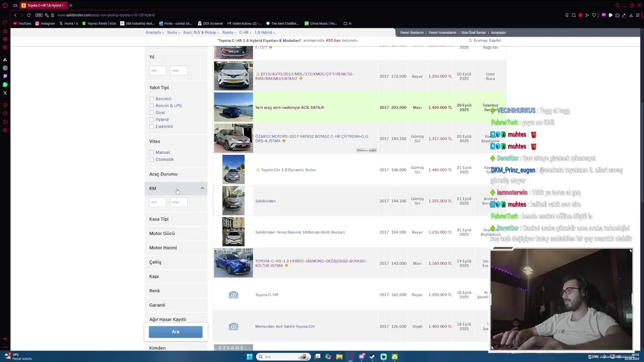
Task: Click the KM max input field
Action: point(179,202)
